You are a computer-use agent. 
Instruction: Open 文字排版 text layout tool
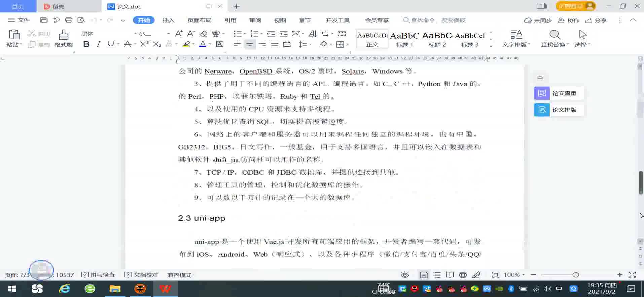point(516,39)
